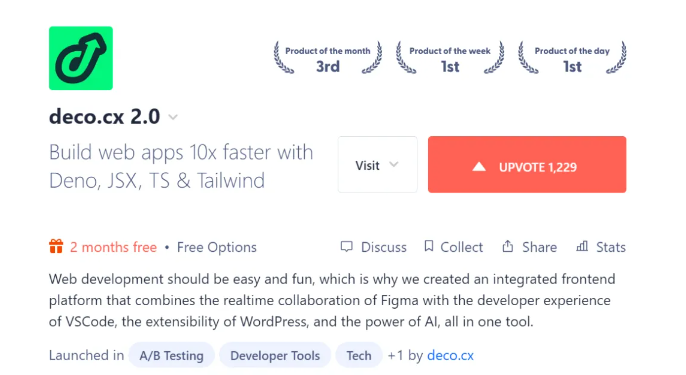
Task: Click the Collect bookmark icon
Action: click(429, 246)
